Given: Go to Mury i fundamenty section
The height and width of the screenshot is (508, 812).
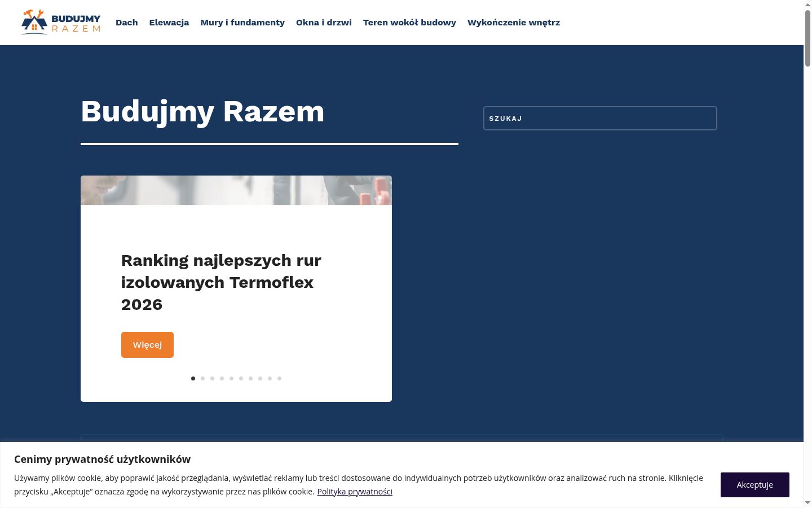Looking at the screenshot, I should (x=242, y=23).
